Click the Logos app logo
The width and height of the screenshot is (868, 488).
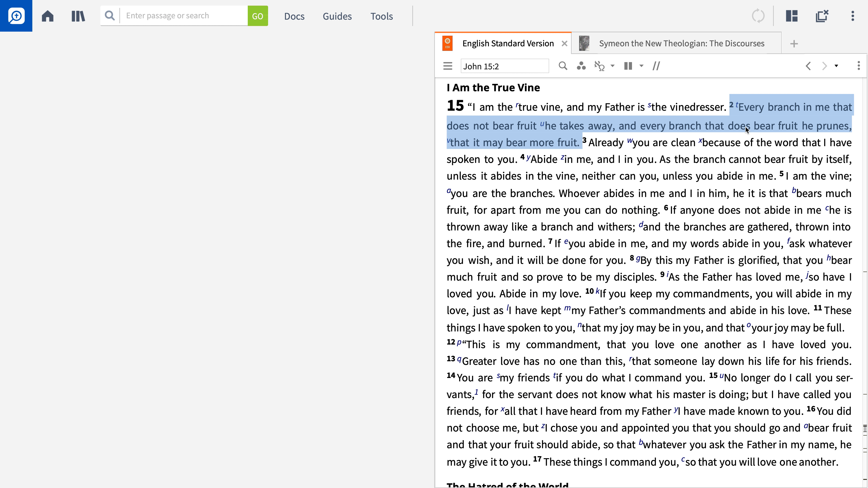pos(16,16)
